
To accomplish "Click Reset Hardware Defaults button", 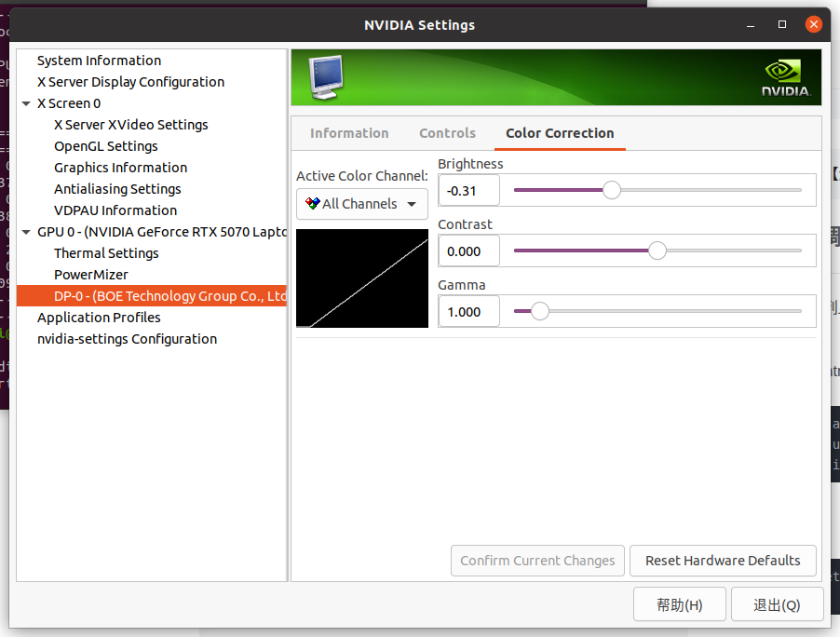I will point(723,561).
